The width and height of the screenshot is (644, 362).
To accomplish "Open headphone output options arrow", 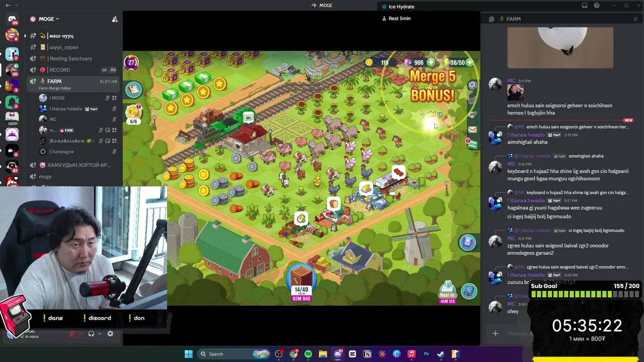I will [100, 334].
